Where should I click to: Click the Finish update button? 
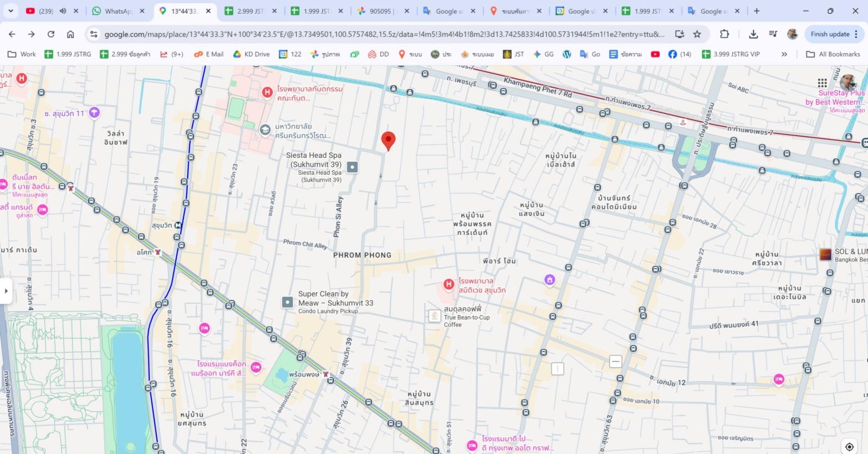(x=830, y=34)
